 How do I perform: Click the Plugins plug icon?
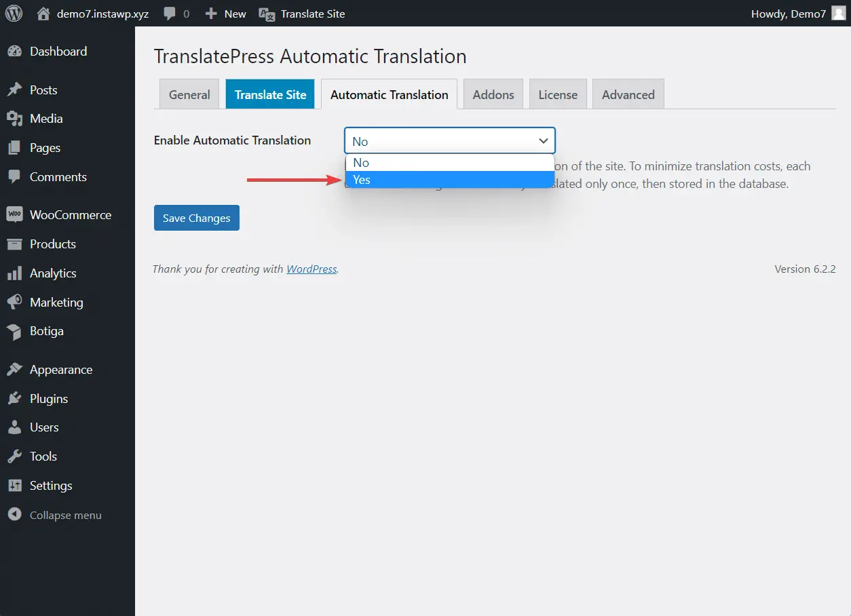tap(14, 399)
